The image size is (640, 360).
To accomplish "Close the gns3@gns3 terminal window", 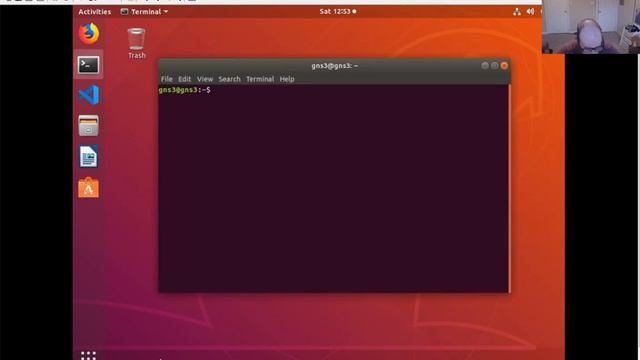I will click(504, 66).
